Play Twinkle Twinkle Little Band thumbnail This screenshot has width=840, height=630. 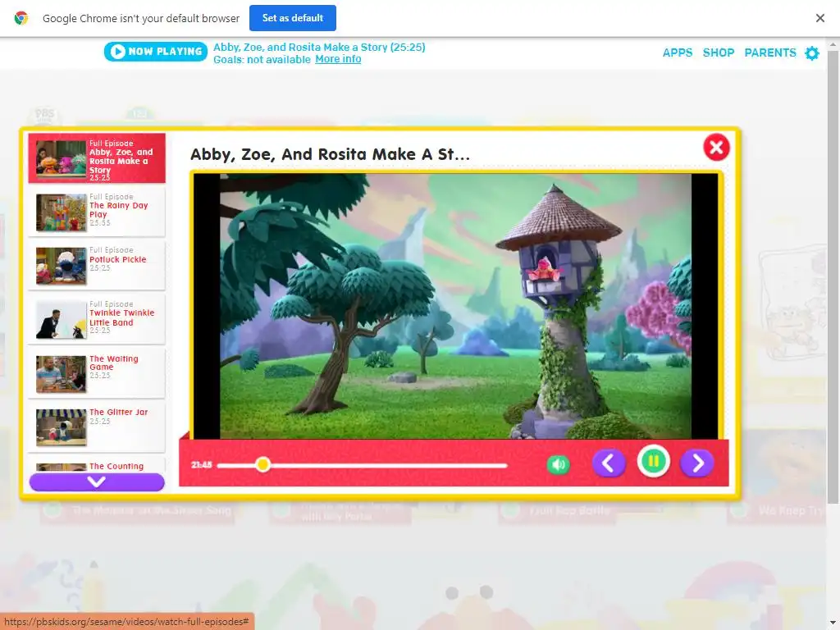(61, 320)
